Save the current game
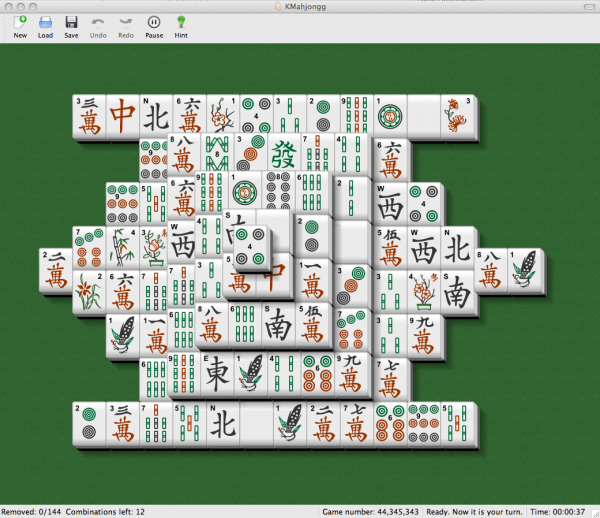 (71, 27)
